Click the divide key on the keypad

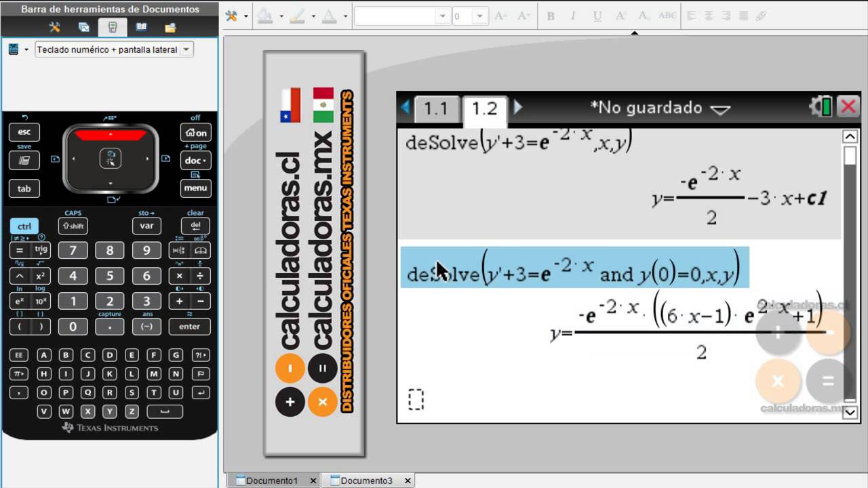coord(201,276)
